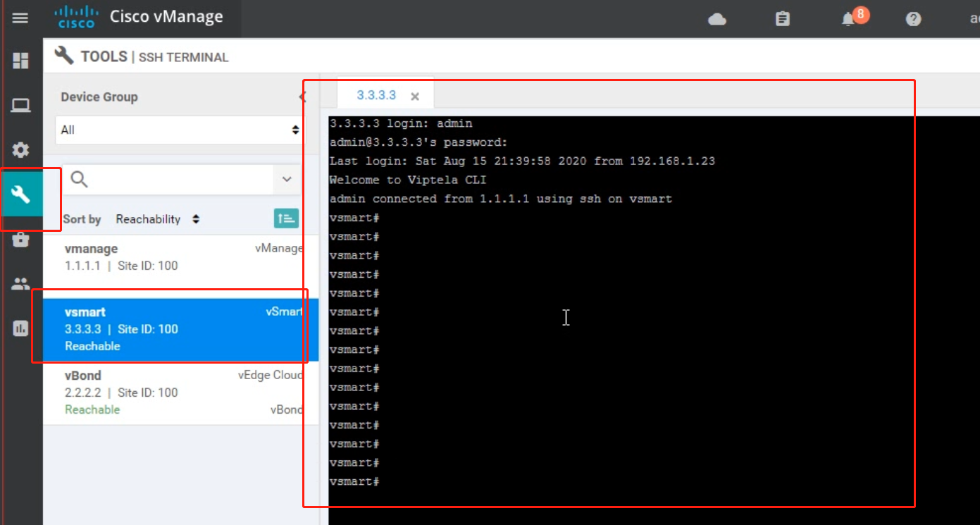
Task: Click the vEdge Cloud label
Action: tap(271, 375)
